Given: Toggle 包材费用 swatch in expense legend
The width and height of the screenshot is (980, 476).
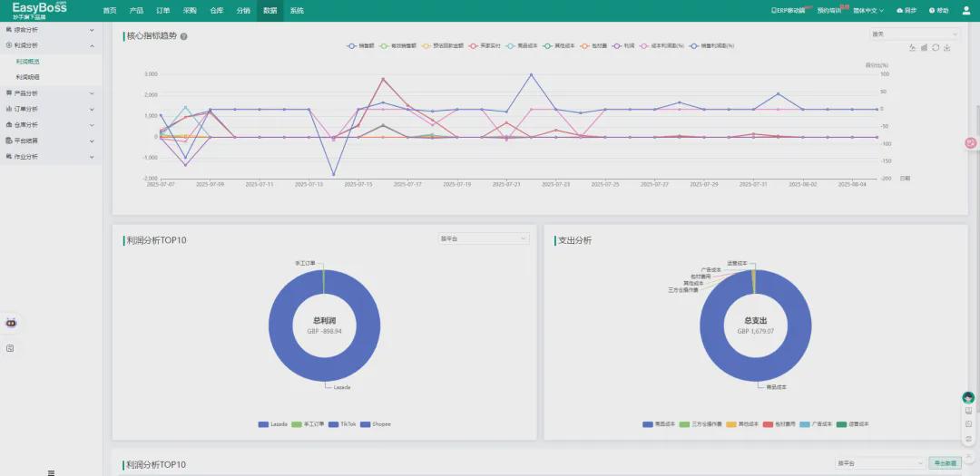Looking at the screenshot, I should 769,424.
